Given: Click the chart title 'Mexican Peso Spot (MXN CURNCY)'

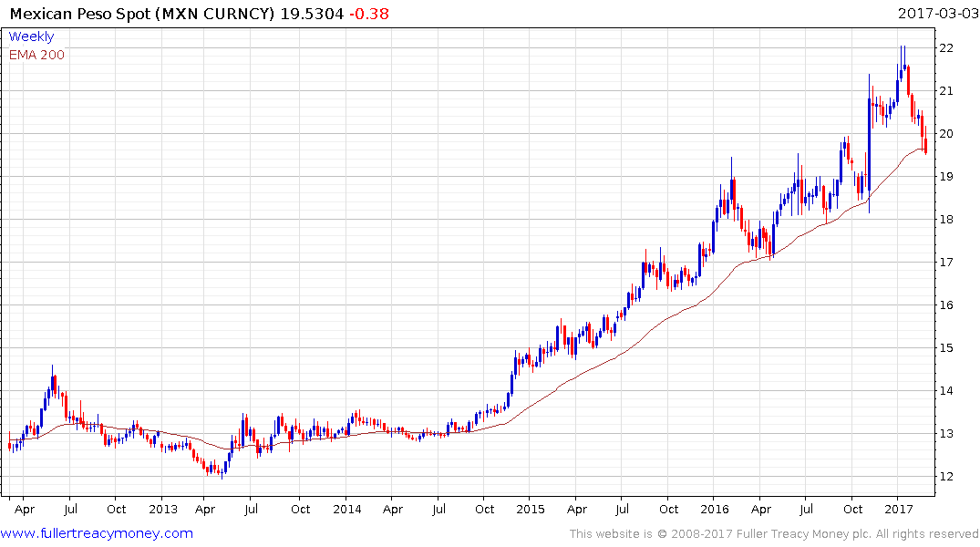Looking at the screenshot, I should (x=142, y=14).
